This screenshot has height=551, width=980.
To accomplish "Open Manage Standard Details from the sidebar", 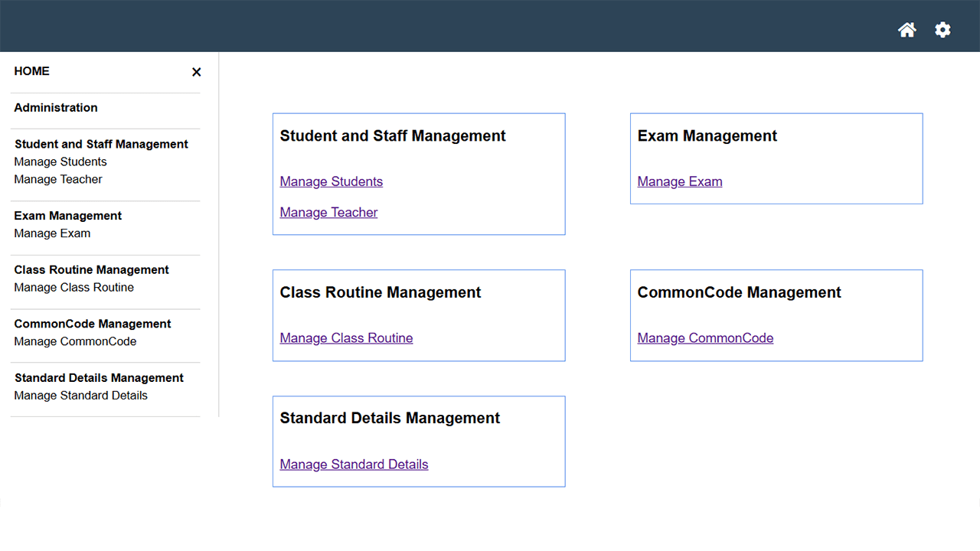I will tap(81, 396).
